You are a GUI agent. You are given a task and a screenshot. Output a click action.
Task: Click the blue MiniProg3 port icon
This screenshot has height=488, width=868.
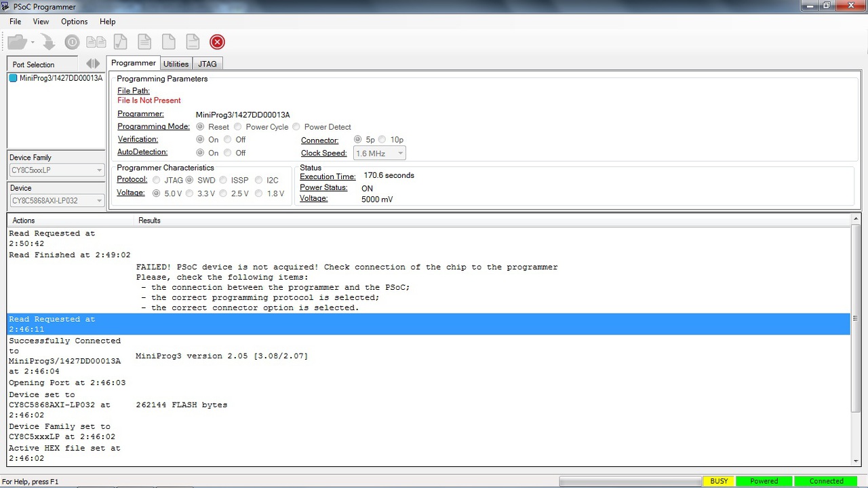[x=13, y=78]
